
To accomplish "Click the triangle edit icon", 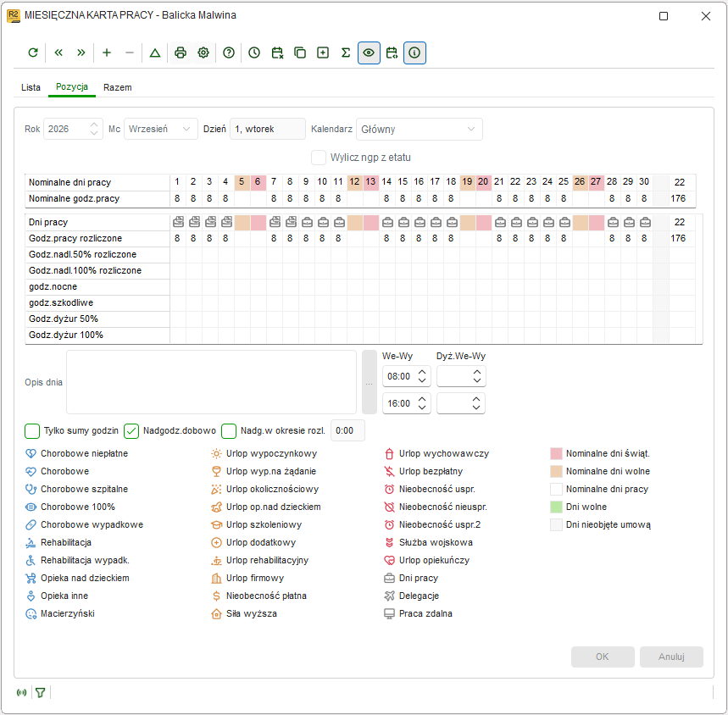I will tap(155, 53).
